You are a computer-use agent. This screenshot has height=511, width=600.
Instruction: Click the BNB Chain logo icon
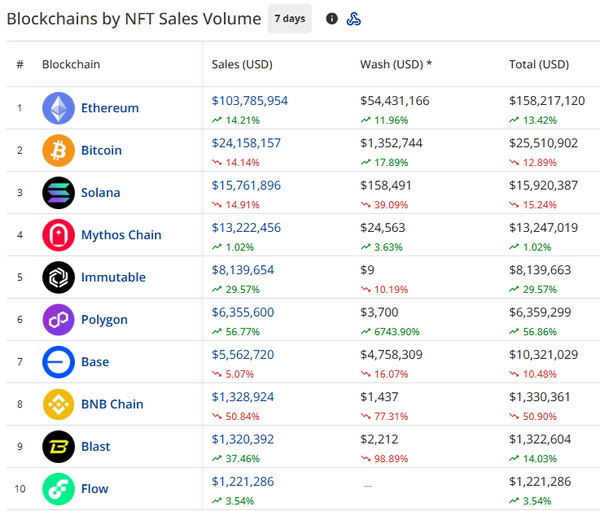coord(58,404)
